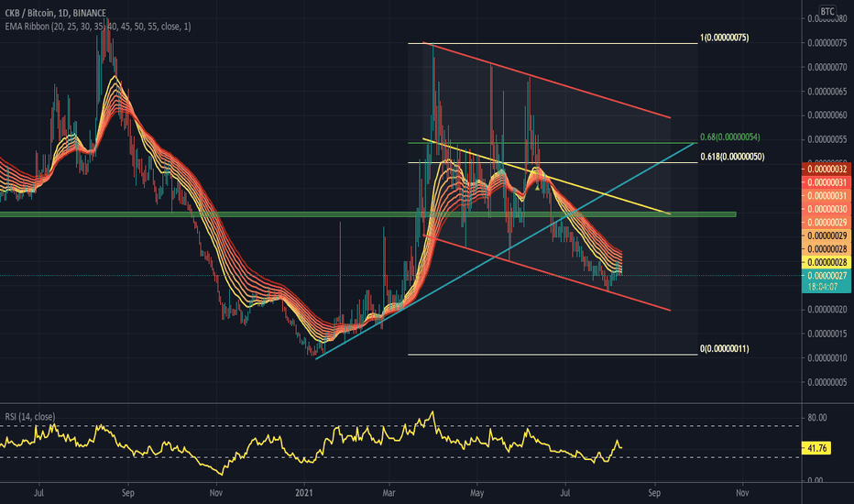
Task: Click the current price label 0.00000027
Action: (827, 275)
